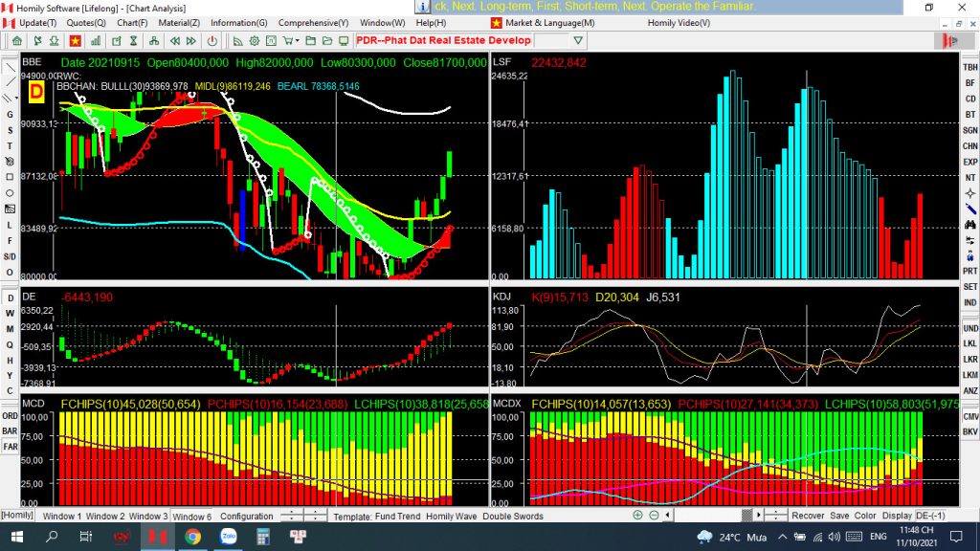The image size is (980, 551).
Task: Toggle the BAR chart mode button
Action: click(10, 431)
